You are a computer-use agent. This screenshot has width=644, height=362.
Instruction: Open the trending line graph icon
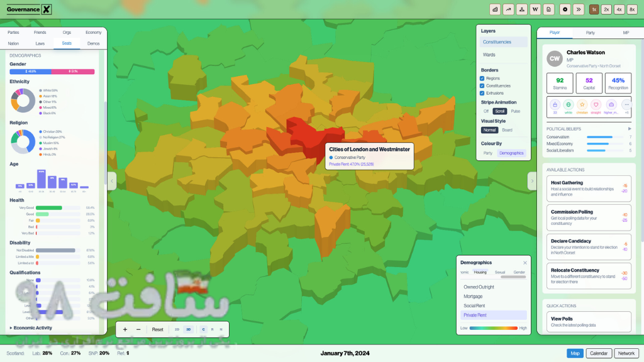(508, 9)
